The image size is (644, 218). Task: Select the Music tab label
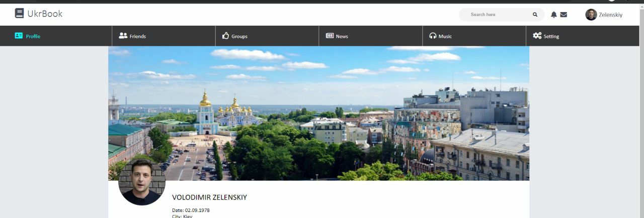click(445, 36)
